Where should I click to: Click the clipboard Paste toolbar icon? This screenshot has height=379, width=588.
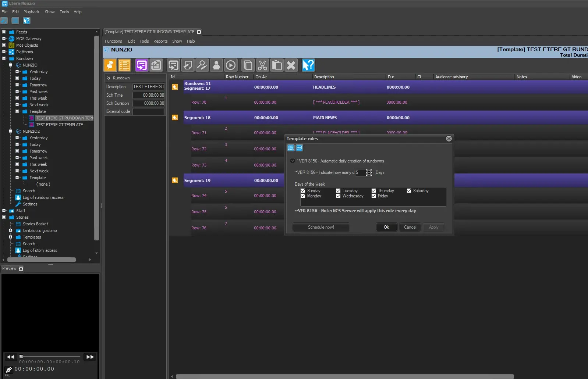tap(277, 65)
